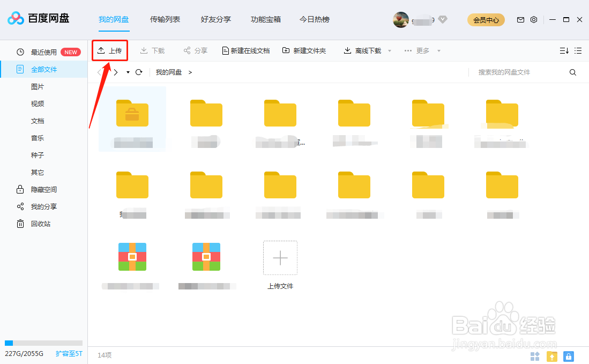
Task: Open settings hexagon icon
Action: 534,19
